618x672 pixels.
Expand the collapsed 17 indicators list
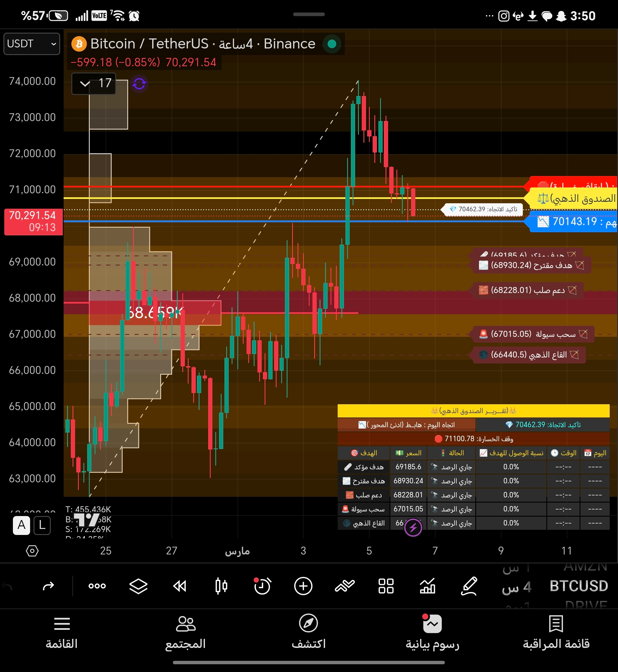click(x=94, y=83)
